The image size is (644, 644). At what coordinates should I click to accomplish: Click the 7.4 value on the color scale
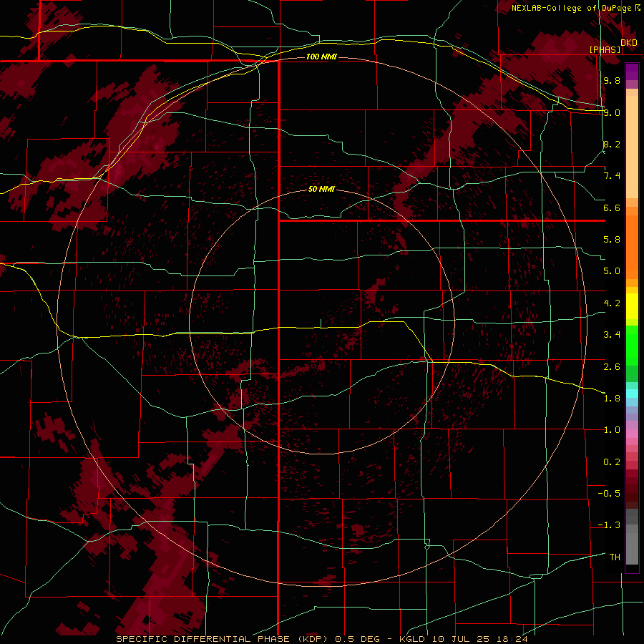click(612, 176)
